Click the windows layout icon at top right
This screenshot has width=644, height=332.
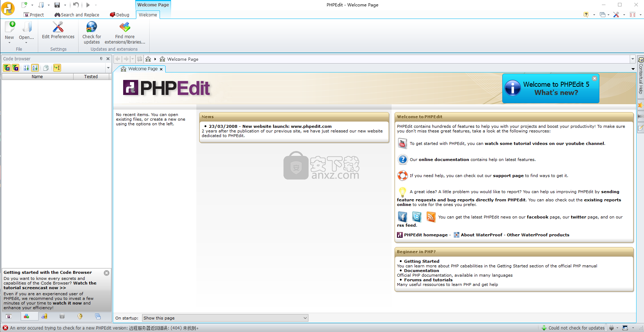point(603,15)
